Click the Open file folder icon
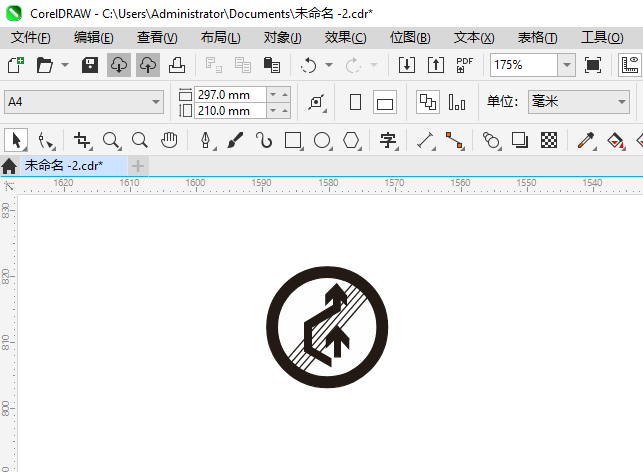 (x=44, y=65)
